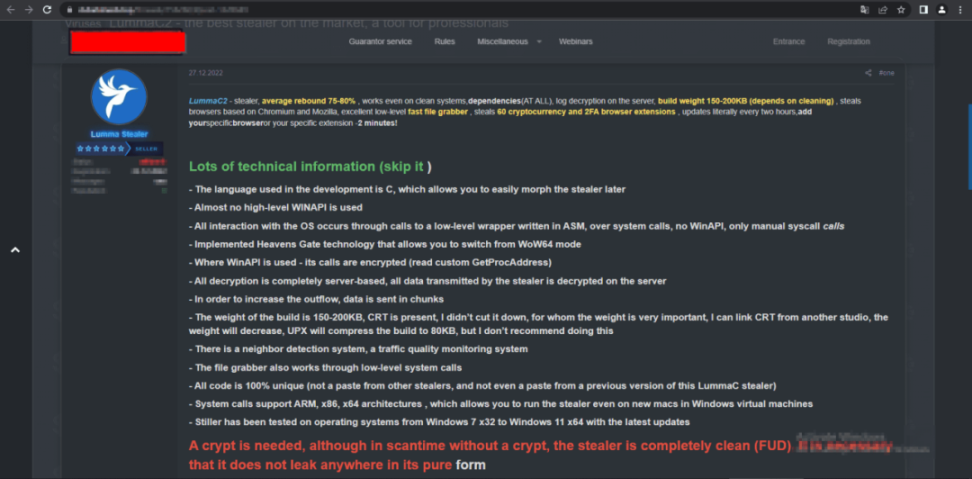
Task: Click the line about Heavens Gate technology
Action: click(385, 244)
